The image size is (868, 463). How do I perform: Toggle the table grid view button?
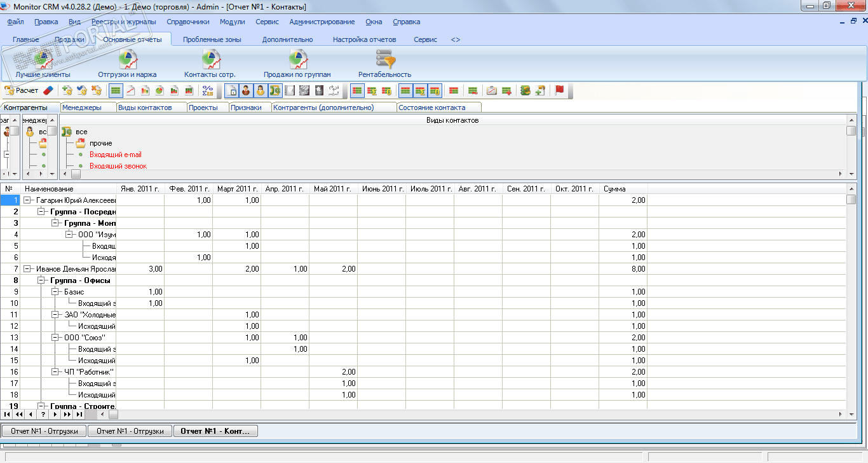point(115,91)
